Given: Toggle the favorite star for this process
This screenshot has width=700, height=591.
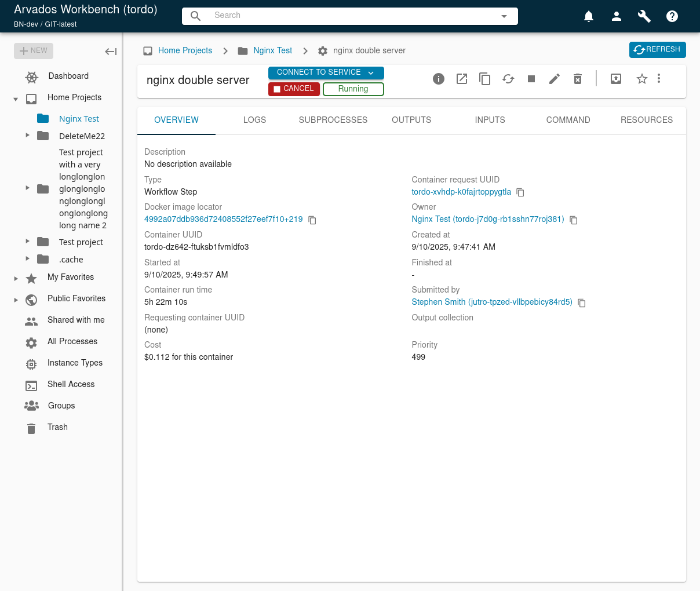Looking at the screenshot, I should tap(642, 79).
